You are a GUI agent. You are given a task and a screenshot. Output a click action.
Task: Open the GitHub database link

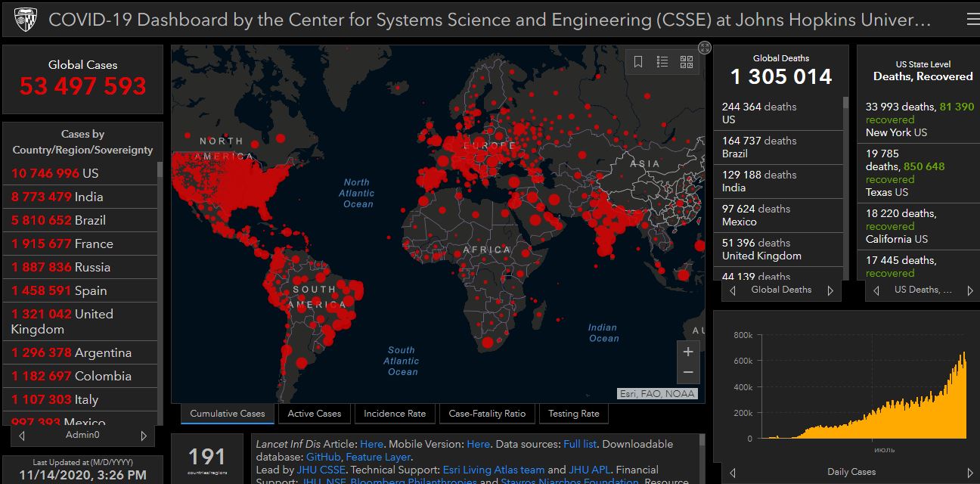tap(323, 457)
